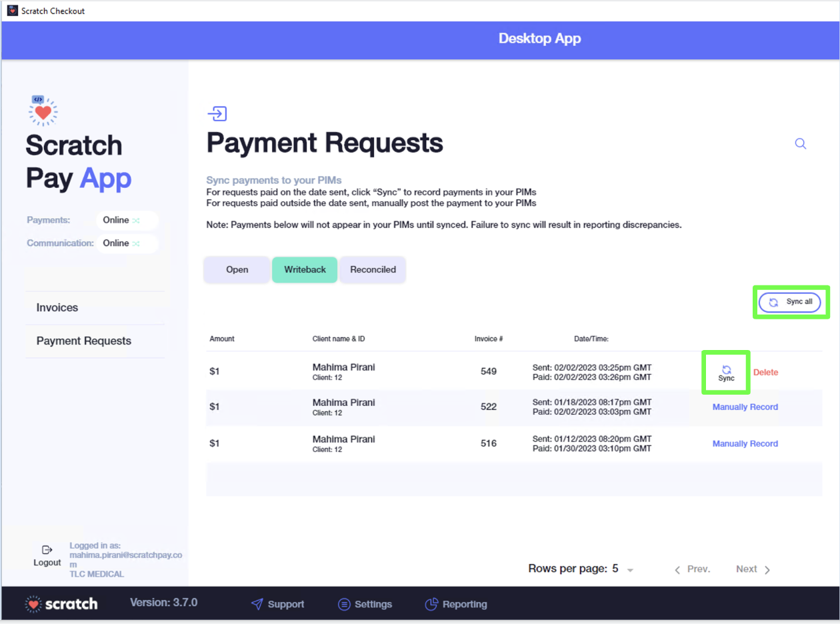Switch to the Open tab
This screenshot has height=624, width=840.
pyautogui.click(x=237, y=270)
